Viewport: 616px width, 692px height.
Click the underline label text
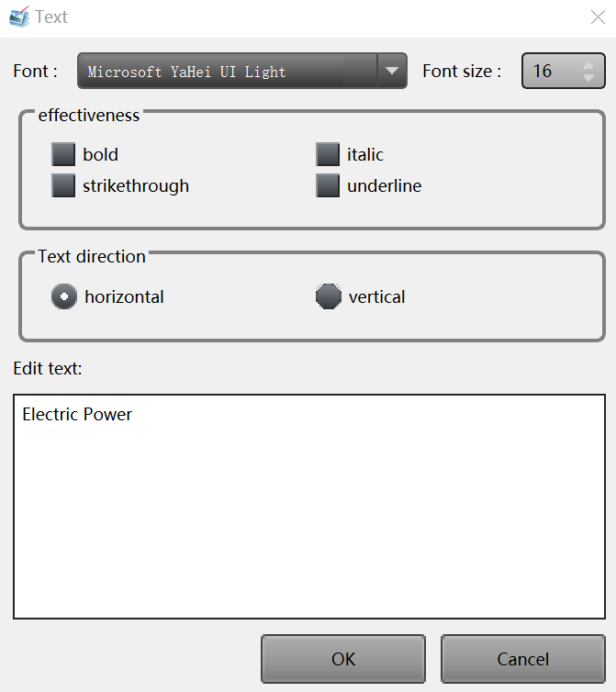click(x=384, y=185)
